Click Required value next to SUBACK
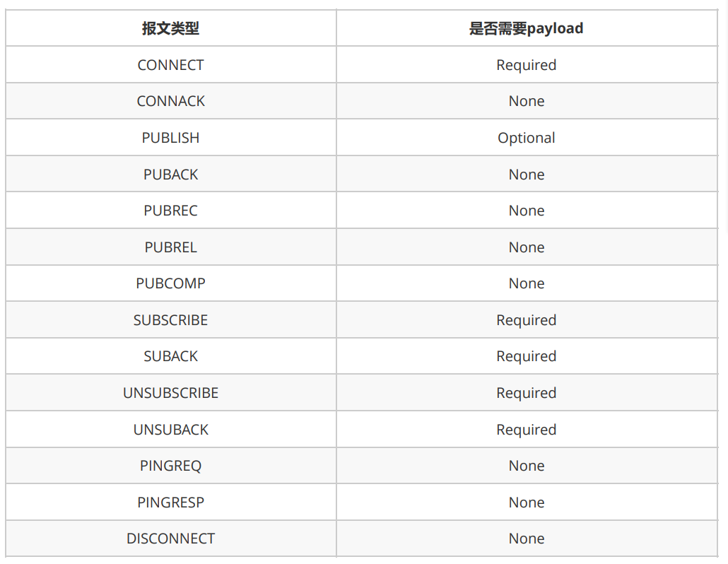 click(x=526, y=356)
